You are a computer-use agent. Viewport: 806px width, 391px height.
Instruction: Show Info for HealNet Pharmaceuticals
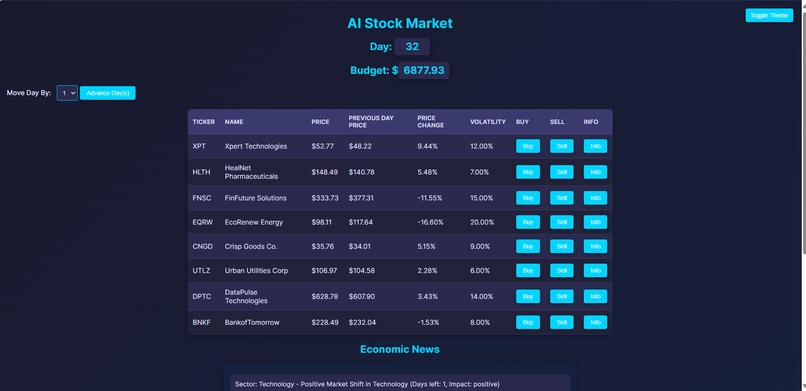pos(595,172)
